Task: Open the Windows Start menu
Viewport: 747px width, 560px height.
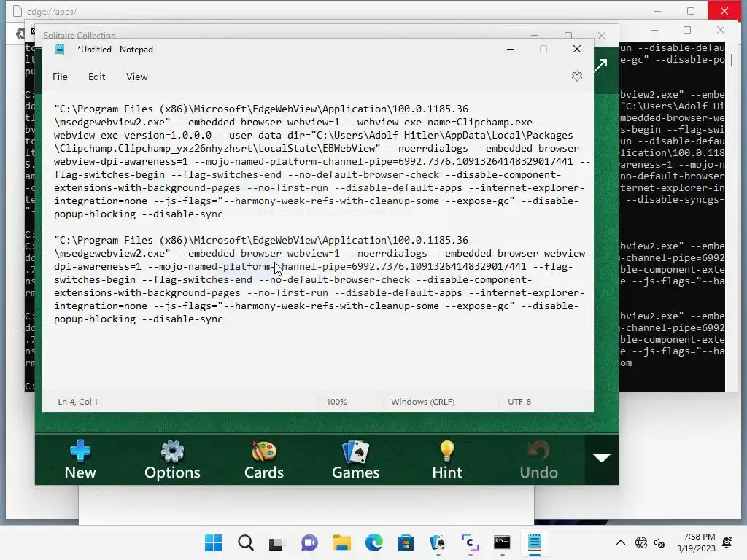Action: (x=213, y=542)
